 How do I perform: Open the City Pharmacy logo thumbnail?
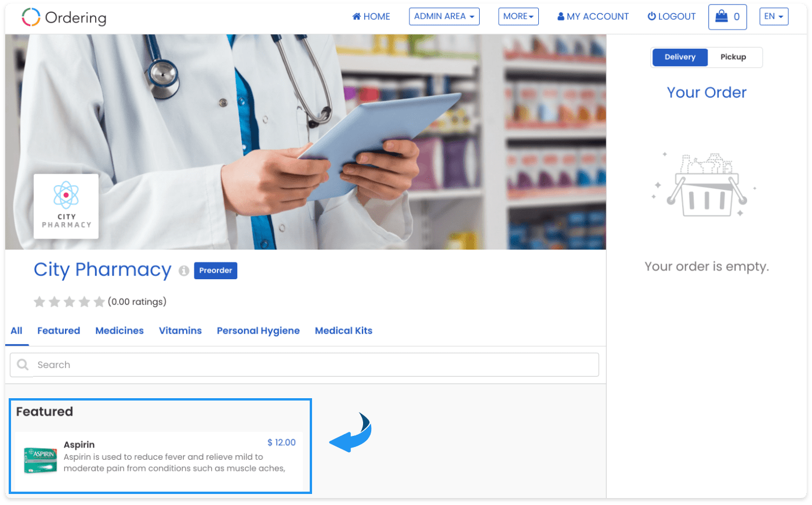(66, 206)
